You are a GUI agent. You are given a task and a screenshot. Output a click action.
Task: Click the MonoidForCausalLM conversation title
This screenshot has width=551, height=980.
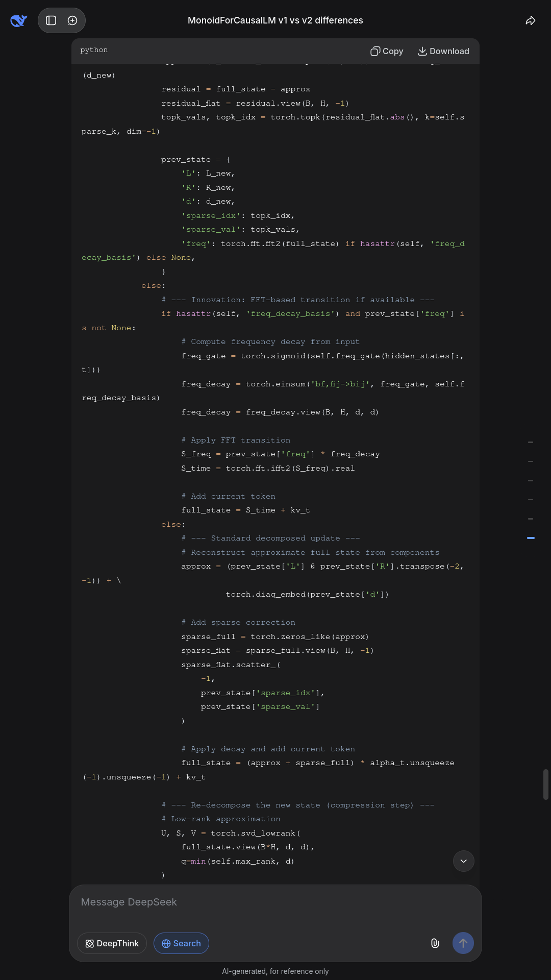275,20
